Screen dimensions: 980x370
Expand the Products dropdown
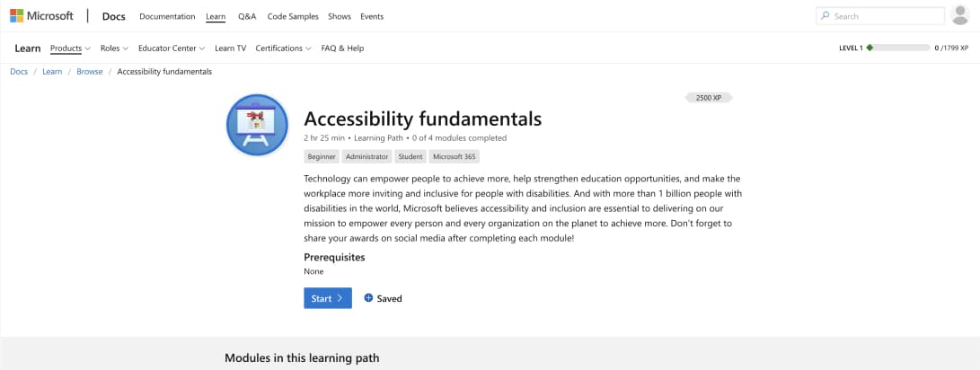pyautogui.click(x=70, y=48)
